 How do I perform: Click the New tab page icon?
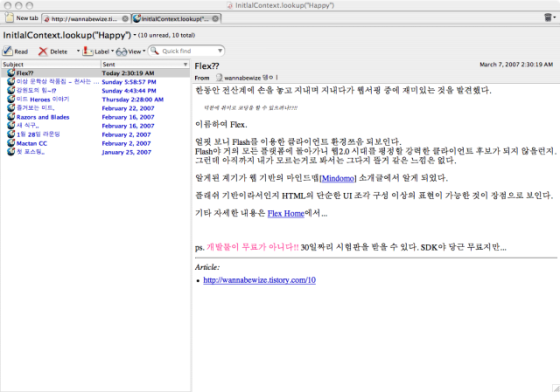(10, 17)
